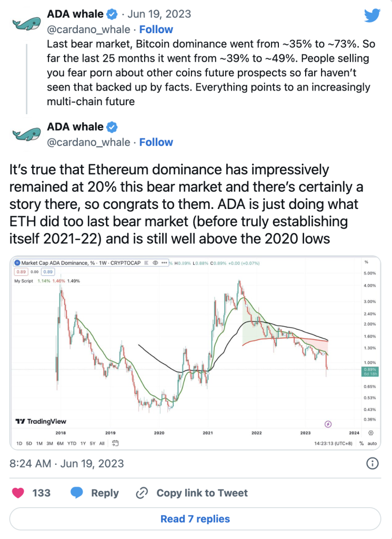Select the All chart time range

(x=102, y=443)
